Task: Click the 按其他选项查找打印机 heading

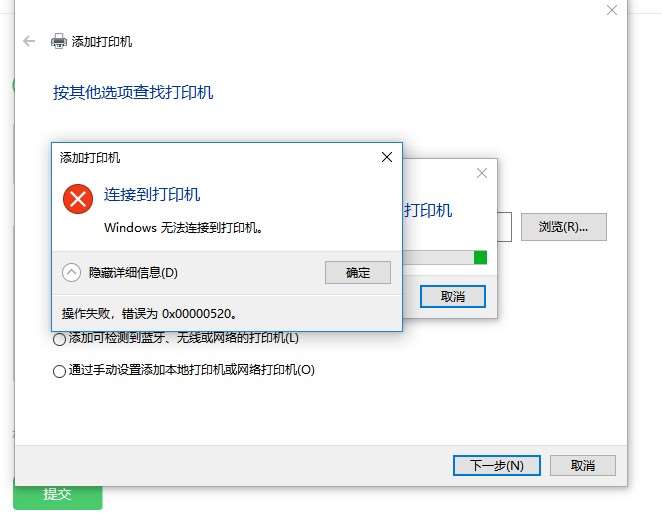Action: pyautogui.click(x=133, y=92)
